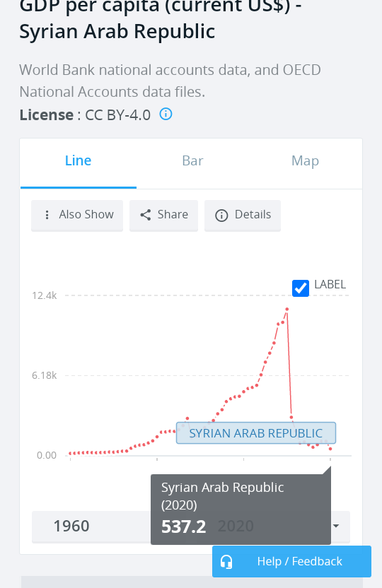Click the headphones icon in feedback bar
The image size is (382, 588).
[x=226, y=562]
